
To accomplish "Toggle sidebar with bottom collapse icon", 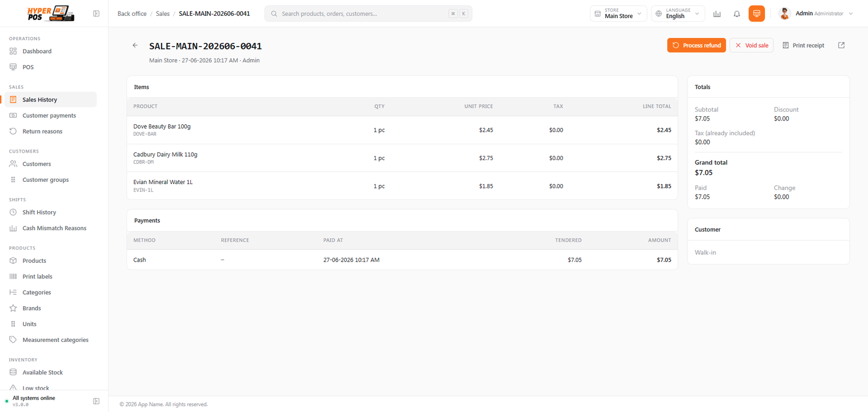I will [x=96, y=401].
